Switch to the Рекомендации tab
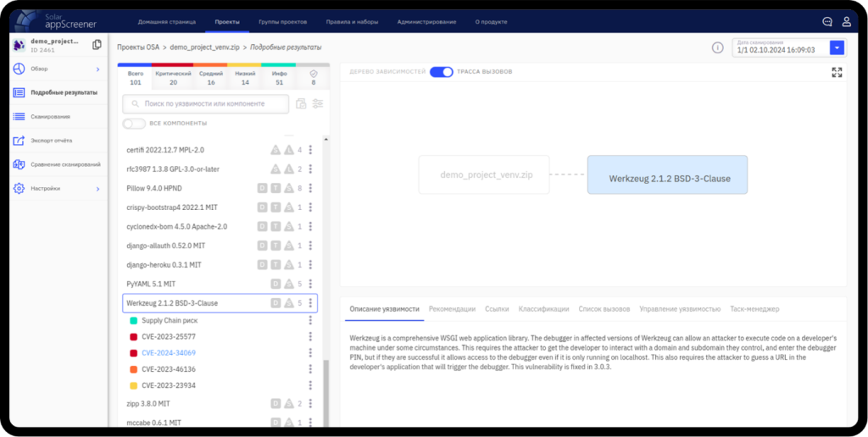 (452, 309)
